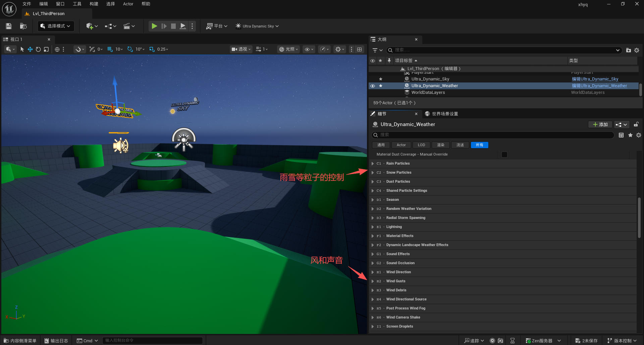Toggle rotation snapping icon
Image resolution: width=644 pixels, height=345 pixels.
pyautogui.click(x=130, y=49)
